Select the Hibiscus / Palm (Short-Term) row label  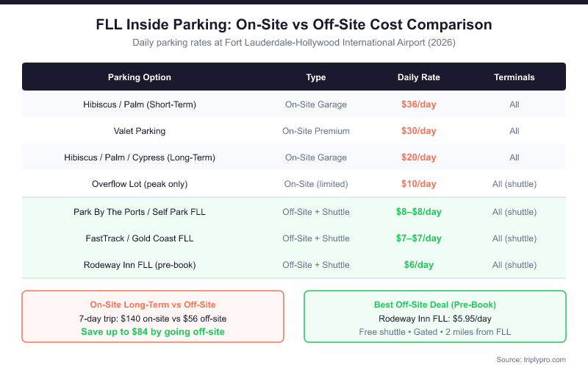click(x=140, y=105)
